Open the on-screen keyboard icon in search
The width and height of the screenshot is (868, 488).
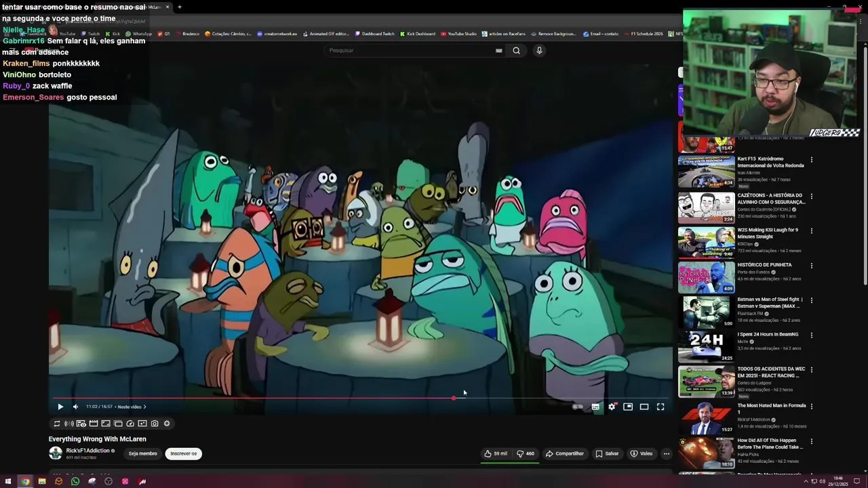(x=499, y=50)
